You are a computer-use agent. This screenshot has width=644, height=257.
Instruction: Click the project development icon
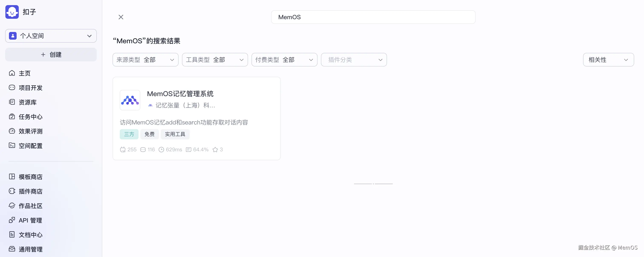(12, 88)
